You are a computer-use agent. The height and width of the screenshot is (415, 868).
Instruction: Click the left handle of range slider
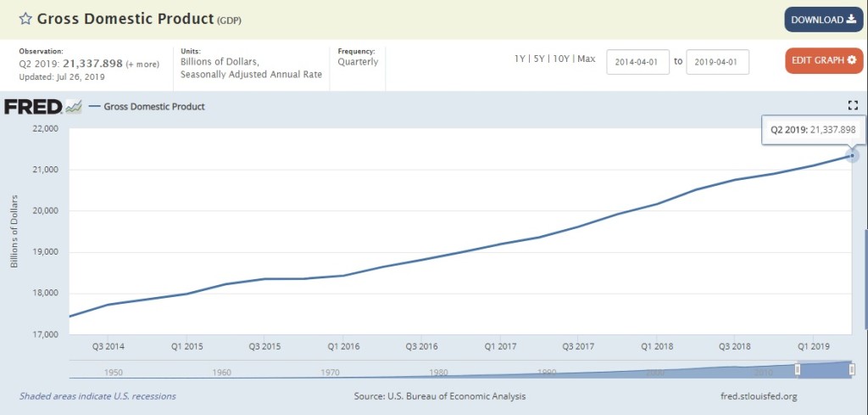[797, 368]
